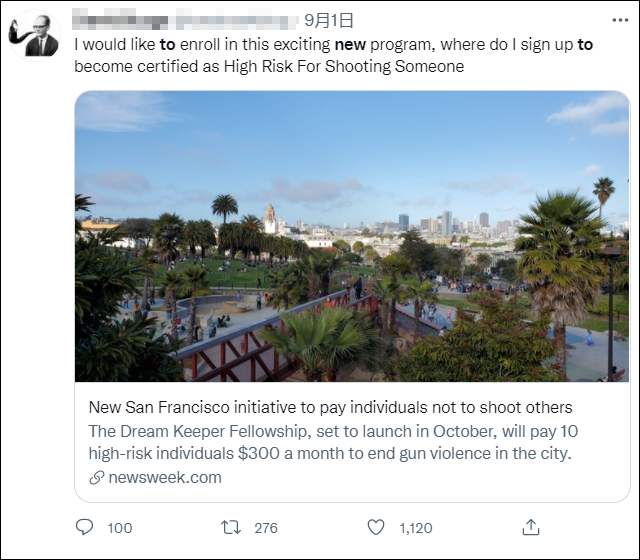The image size is (640, 560).
Task: Open the author's profile avatar
Action: (34, 36)
